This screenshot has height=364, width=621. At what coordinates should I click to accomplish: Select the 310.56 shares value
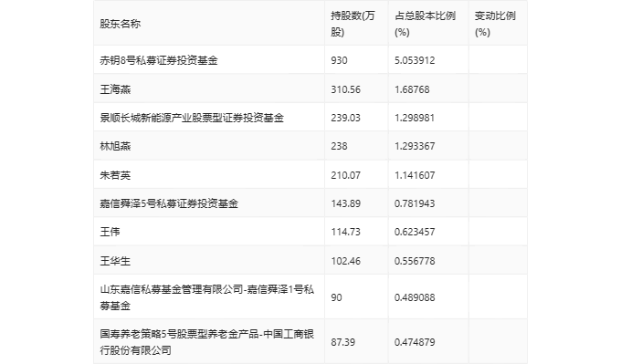[x=346, y=89]
